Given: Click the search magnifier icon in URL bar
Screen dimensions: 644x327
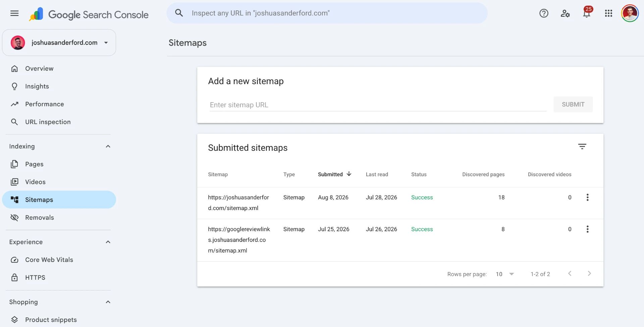Looking at the screenshot, I should pyautogui.click(x=179, y=13).
